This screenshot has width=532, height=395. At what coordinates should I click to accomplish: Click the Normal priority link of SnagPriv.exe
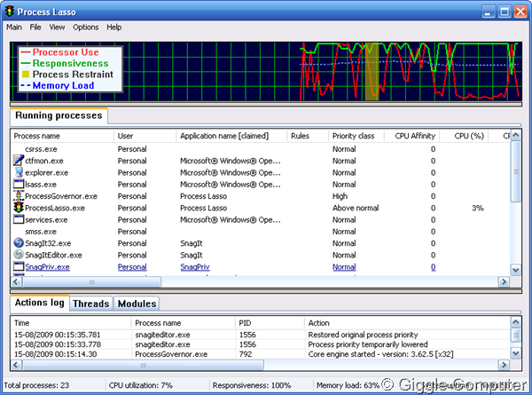pyautogui.click(x=344, y=267)
